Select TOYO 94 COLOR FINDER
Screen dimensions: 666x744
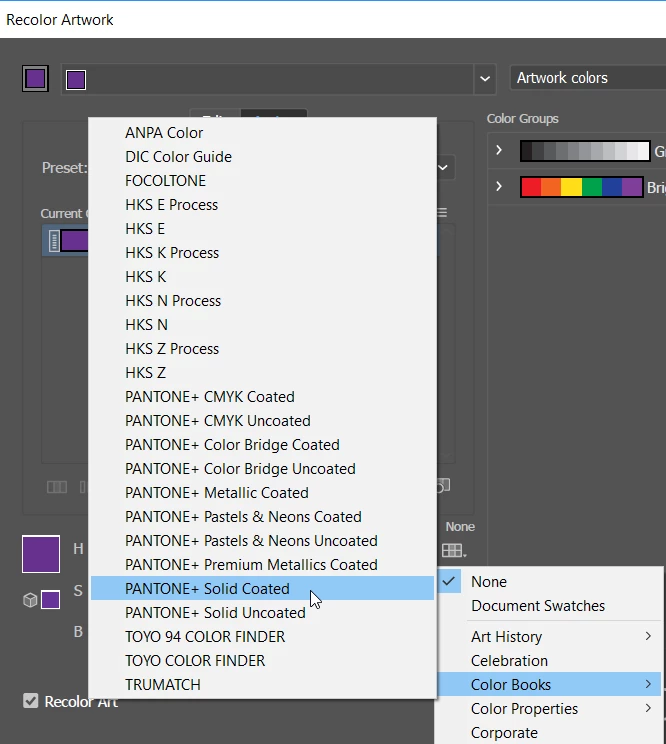point(262,637)
